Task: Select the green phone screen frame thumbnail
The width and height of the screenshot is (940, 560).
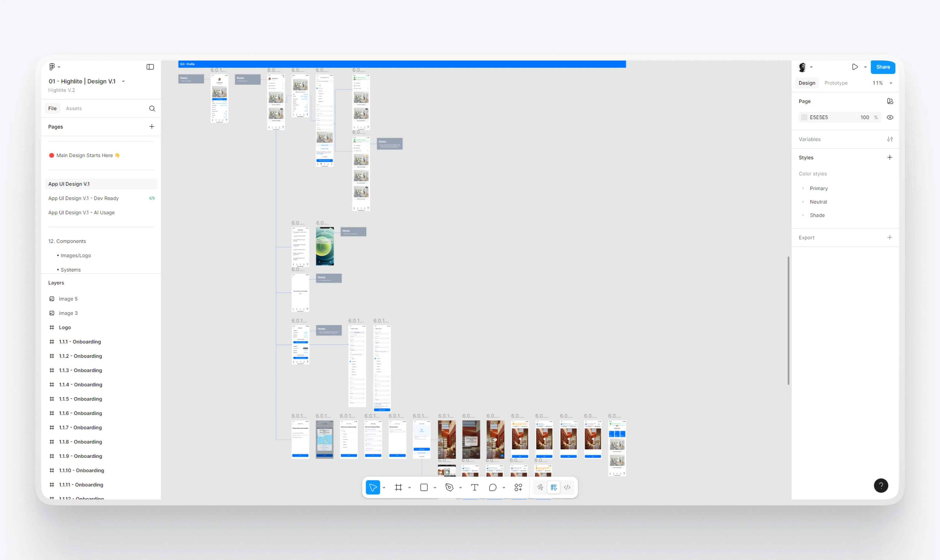Action: click(325, 247)
